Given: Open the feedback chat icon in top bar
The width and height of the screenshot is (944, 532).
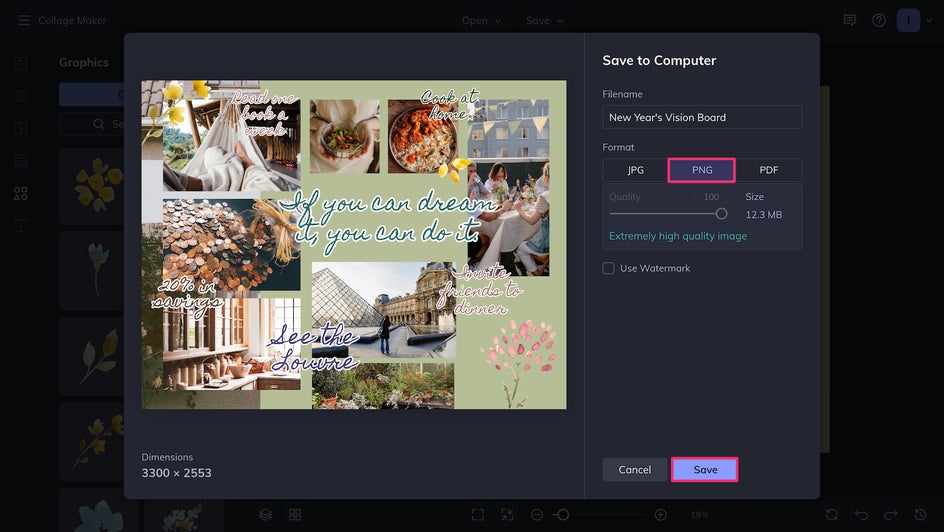Looking at the screenshot, I should (x=849, y=20).
